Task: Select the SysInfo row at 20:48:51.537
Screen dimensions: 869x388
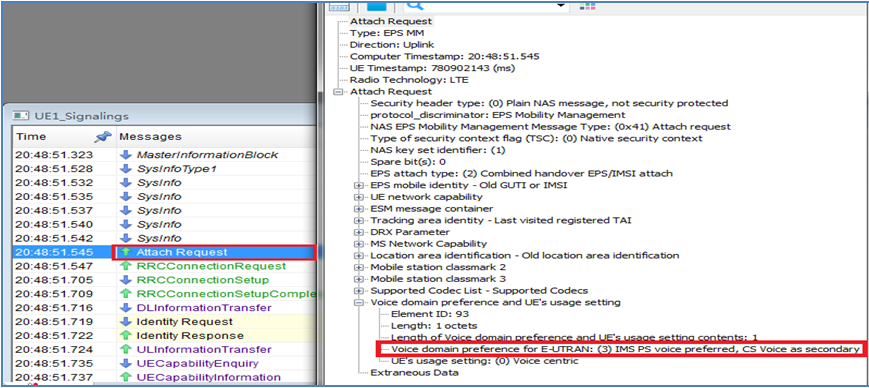Action: (x=164, y=211)
